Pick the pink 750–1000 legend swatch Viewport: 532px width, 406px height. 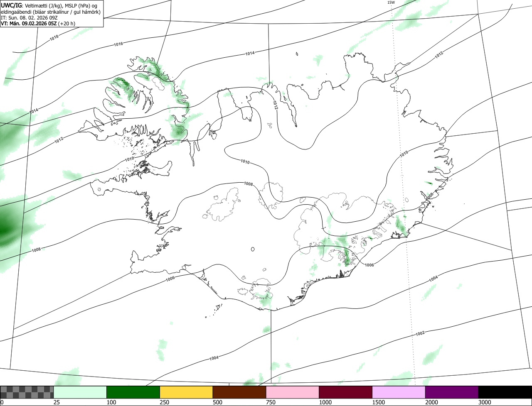point(293,392)
